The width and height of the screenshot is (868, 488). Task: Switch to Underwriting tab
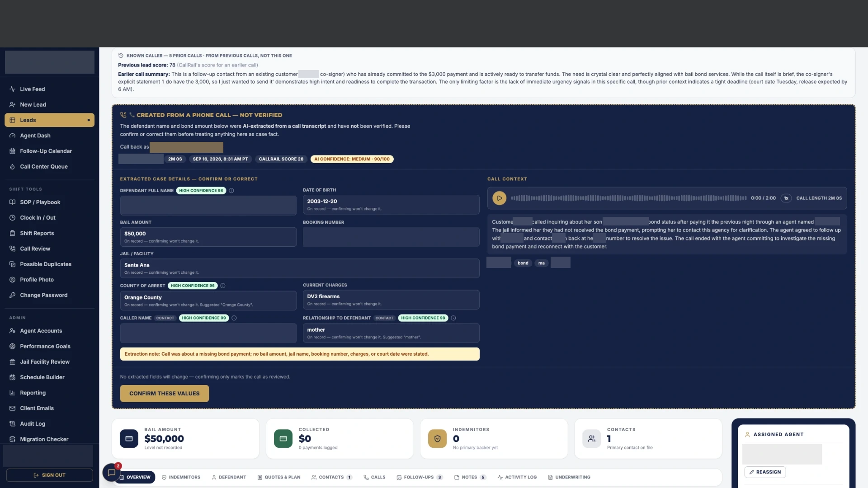(569, 477)
